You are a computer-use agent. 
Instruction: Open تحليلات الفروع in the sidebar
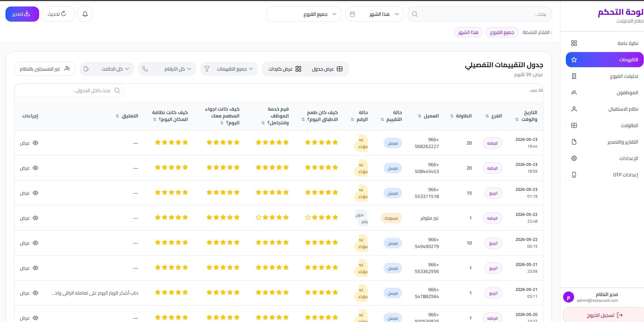(x=605, y=76)
